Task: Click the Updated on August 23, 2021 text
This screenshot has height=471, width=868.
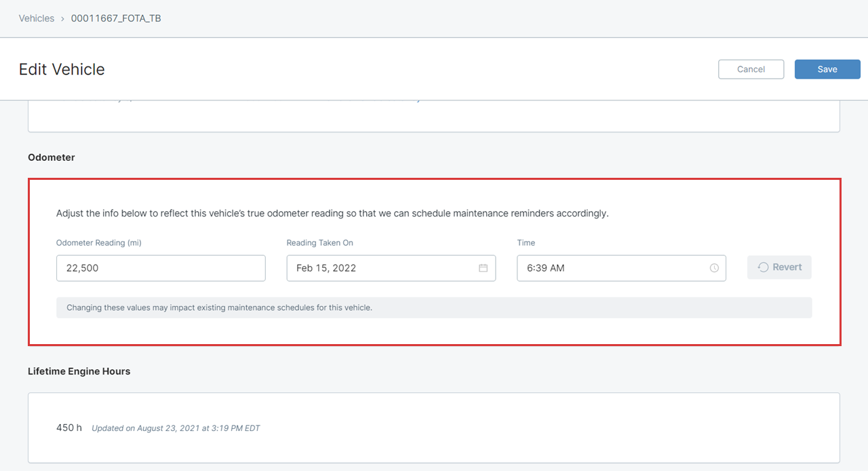Action: click(x=176, y=428)
